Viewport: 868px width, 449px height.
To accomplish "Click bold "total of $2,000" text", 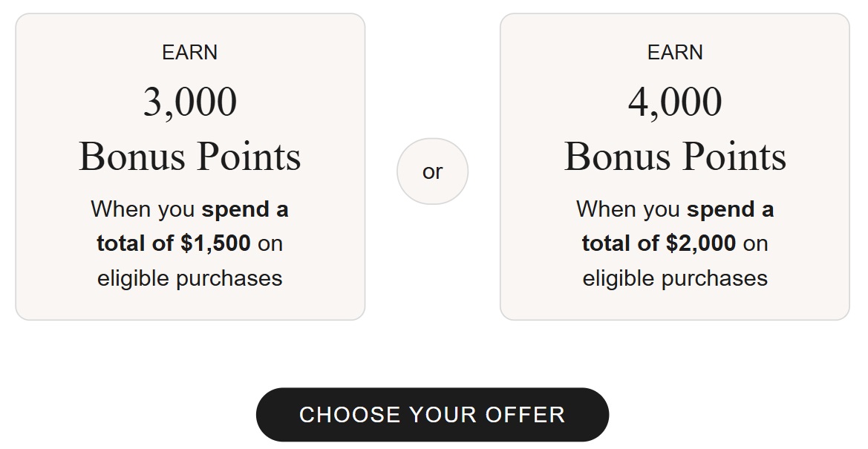I will click(x=659, y=243).
